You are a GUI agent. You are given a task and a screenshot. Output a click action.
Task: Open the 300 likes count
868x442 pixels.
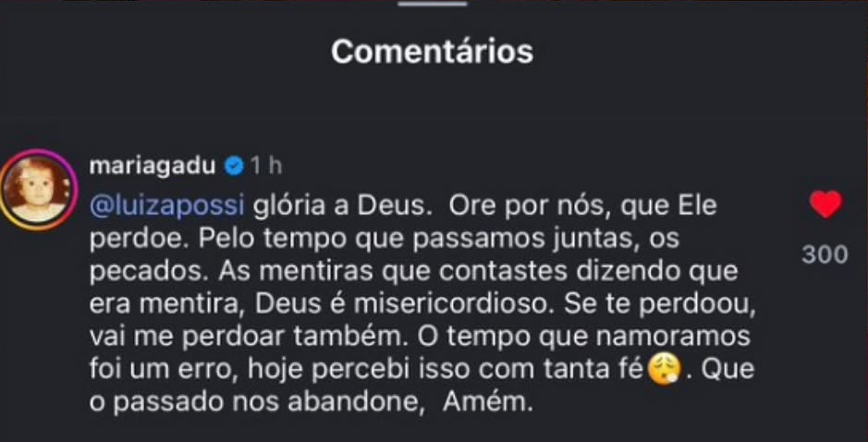tap(824, 254)
